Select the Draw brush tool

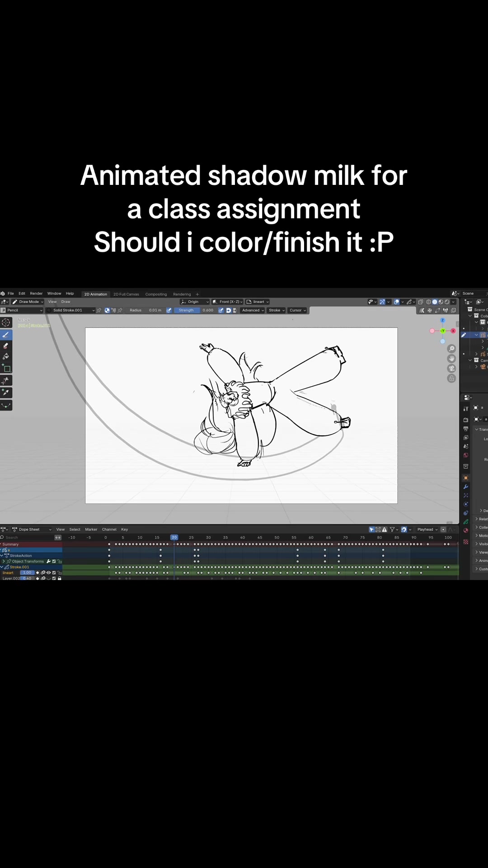pos(6,335)
